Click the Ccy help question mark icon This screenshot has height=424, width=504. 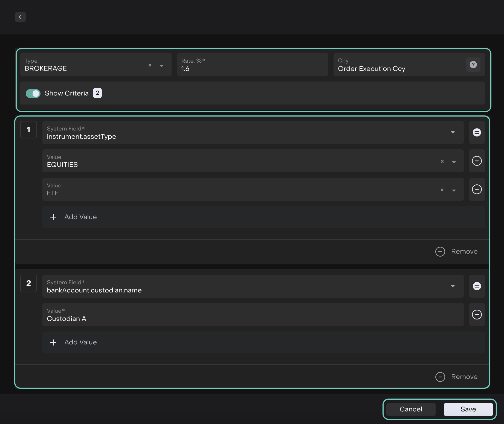[x=473, y=65]
